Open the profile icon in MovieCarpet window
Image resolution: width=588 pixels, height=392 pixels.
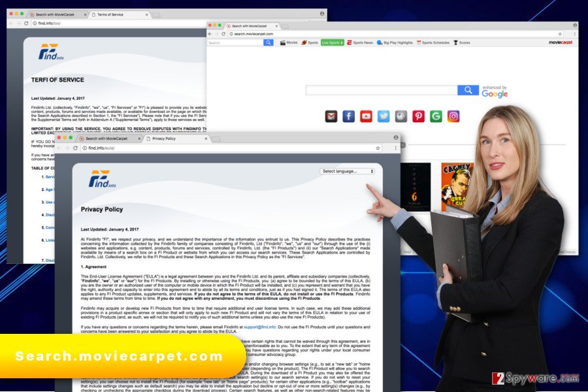tap(575, 25)
